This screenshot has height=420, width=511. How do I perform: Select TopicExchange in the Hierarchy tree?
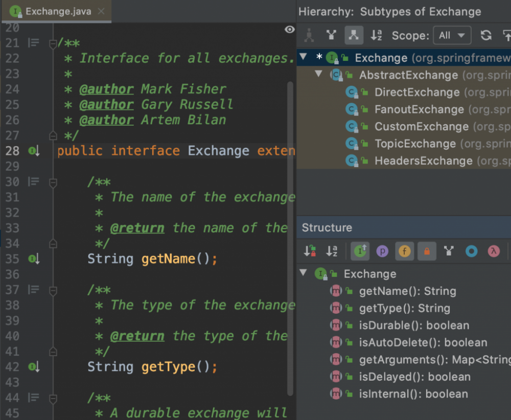pos(414,144)
